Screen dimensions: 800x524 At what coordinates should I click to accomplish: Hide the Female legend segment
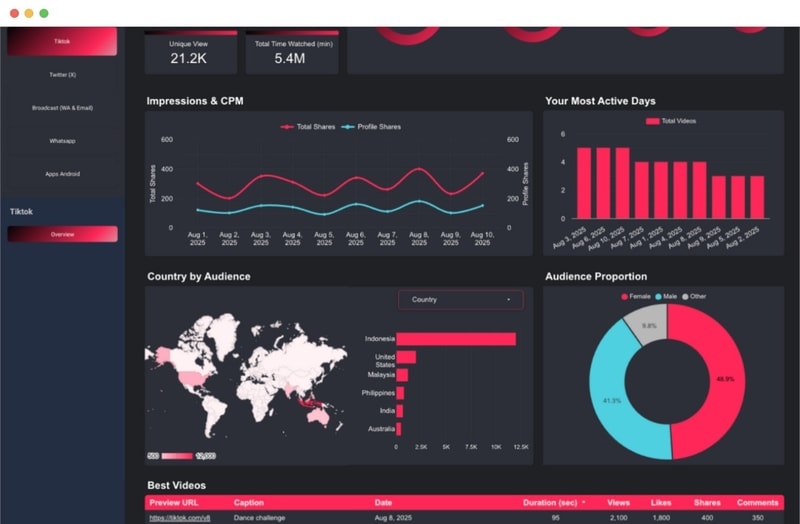coord(636,296)
